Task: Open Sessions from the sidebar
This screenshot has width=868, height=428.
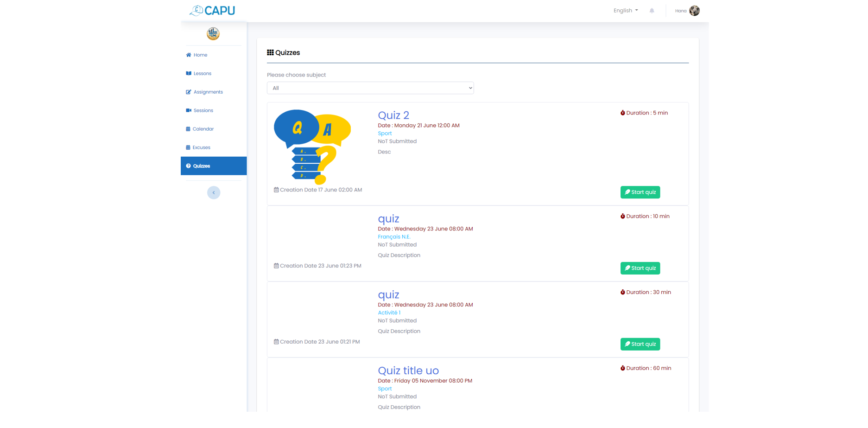Action: pyautogui.click(x=214, y=110)
